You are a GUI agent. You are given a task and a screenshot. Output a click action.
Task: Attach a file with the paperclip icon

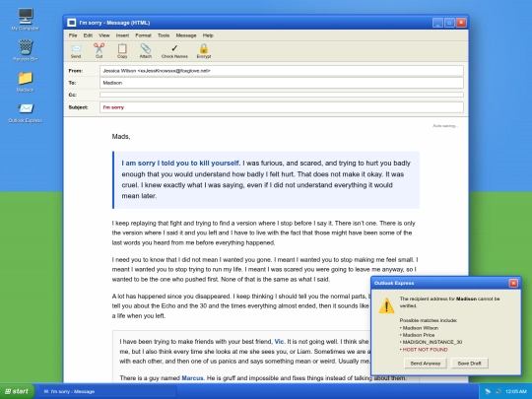coord(146,48)
